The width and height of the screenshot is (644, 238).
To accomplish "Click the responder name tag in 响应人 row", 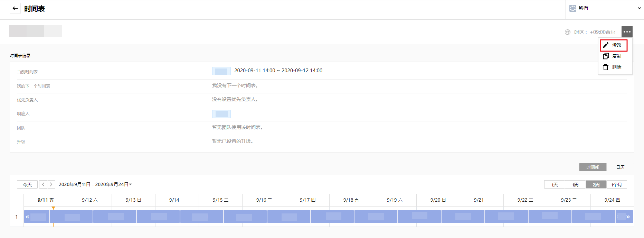I will (x=221, y=114).
